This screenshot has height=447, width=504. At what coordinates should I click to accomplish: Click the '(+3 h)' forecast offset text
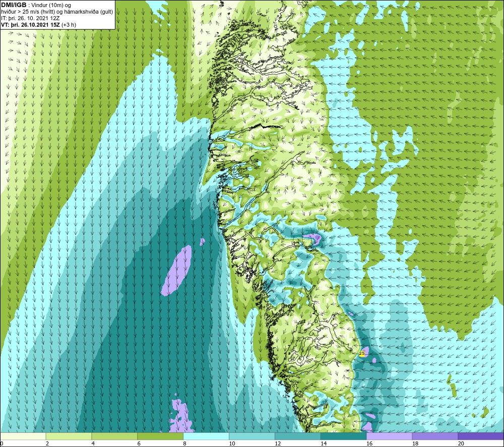click(69, 25)
